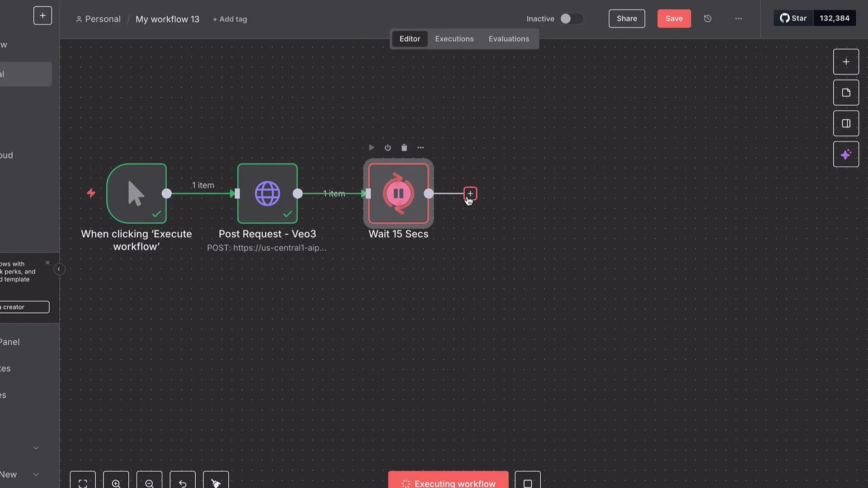
Task: Click the output handle of Post Request node
Action: click(x=297, y=193)
